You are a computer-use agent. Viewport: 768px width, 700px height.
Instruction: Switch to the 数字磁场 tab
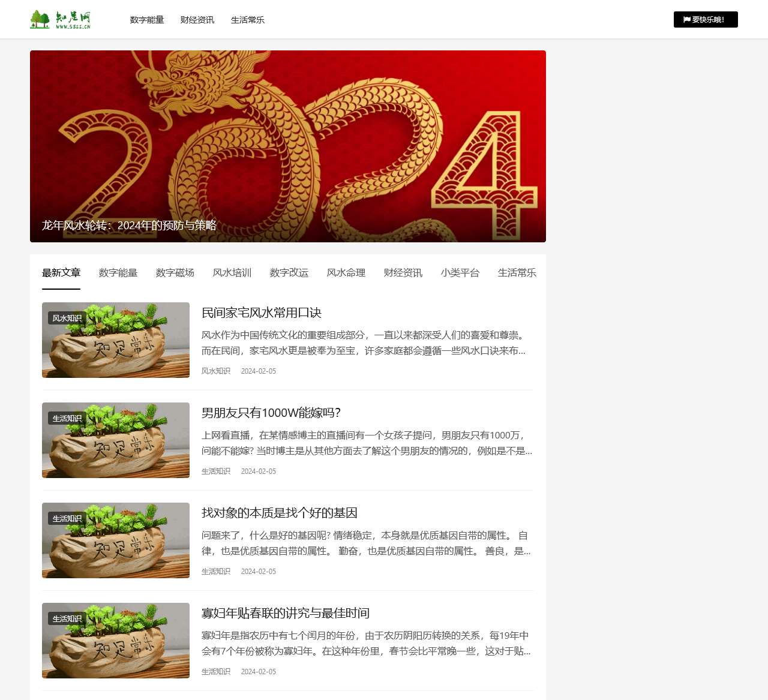(x=175, y=273)
